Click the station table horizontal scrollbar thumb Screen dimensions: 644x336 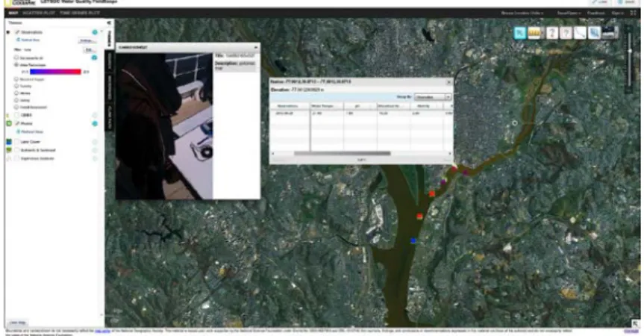[x=342, y=154]
